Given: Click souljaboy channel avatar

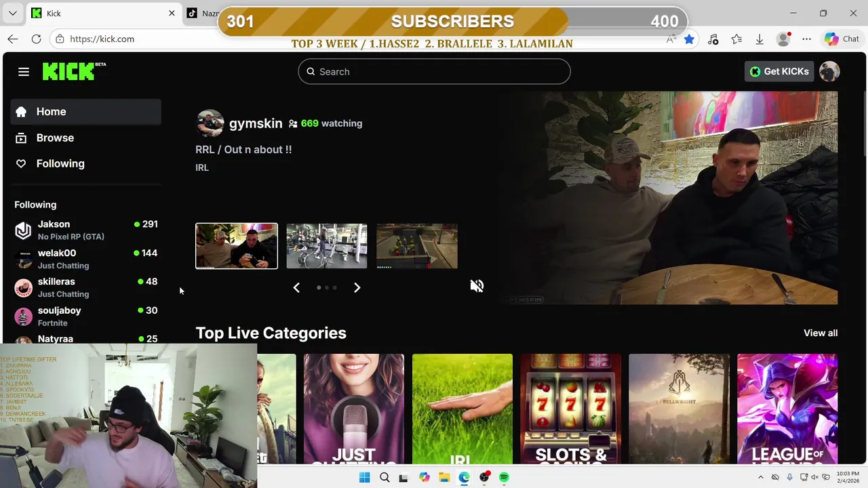Looking at the screenshot, I should (24, 317).
